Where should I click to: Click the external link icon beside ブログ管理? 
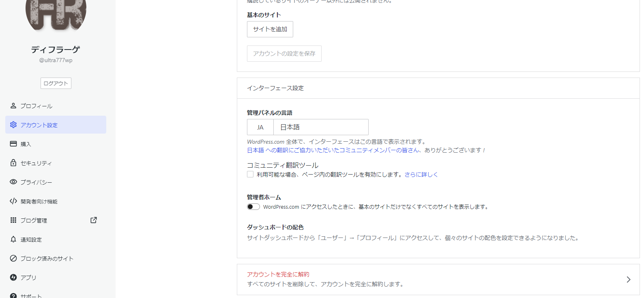tap(94, 220)
